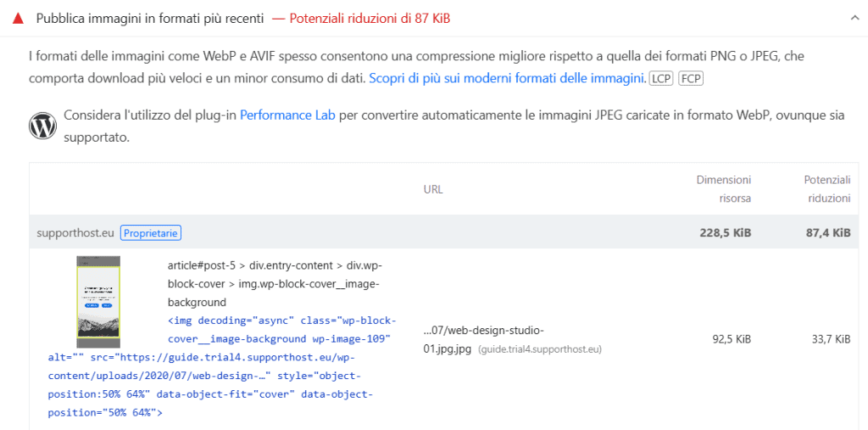Click the LCP metric badge
This screenshot has width=868, height=430.
coord(661,79)
